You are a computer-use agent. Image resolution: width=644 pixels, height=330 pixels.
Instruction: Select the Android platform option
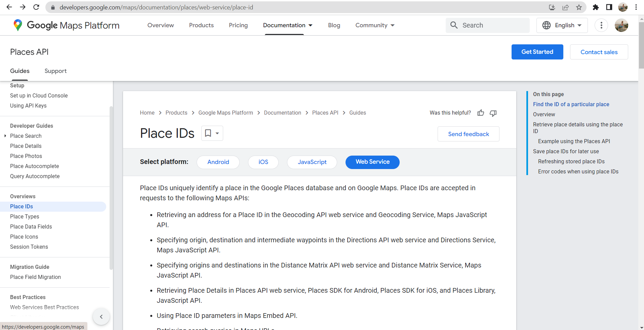[218, 162]
